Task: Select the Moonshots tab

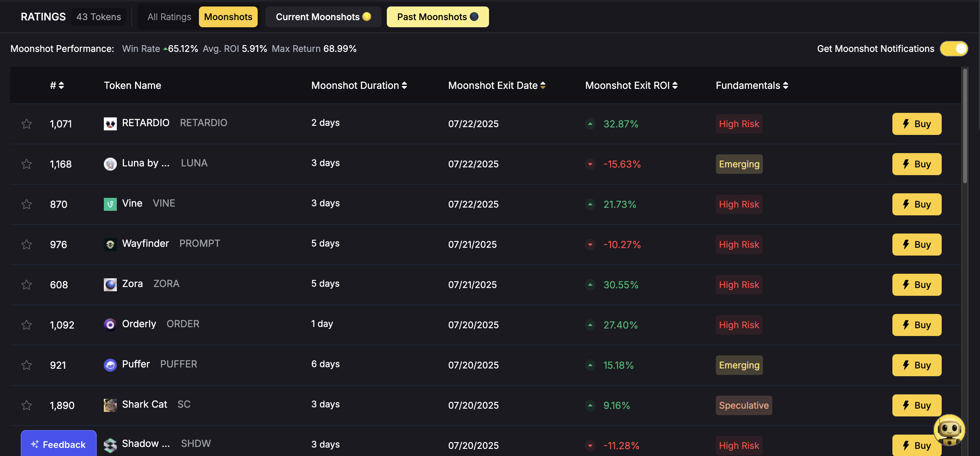Action: [x=228, y=17]
